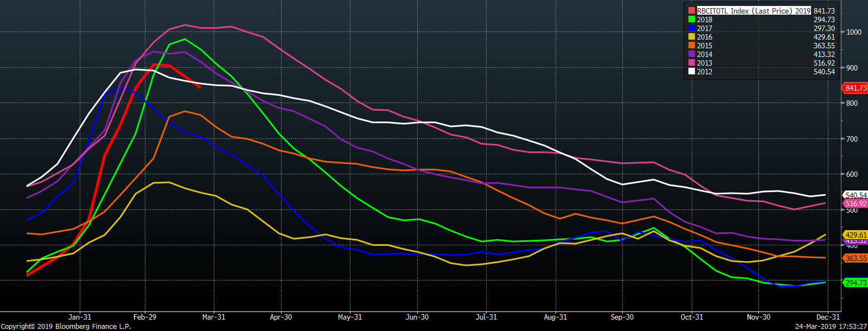Screen dimensions: 868x331
Task: Click the yellow 429.61 axis price tag
Action: pos(856,235)
